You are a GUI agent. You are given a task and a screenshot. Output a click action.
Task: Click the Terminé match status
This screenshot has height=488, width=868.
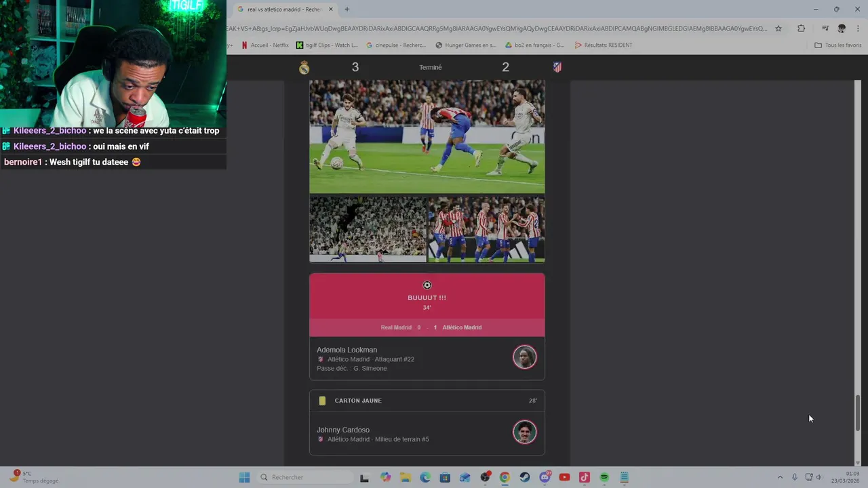[x=431, y=67]
